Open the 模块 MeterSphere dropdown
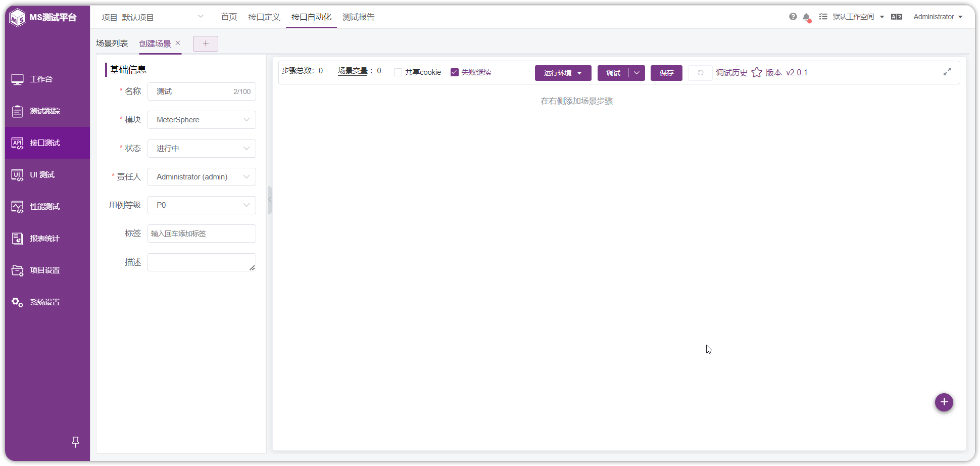The height and width of the screenshot is (466, 980). tap(202, 120)
